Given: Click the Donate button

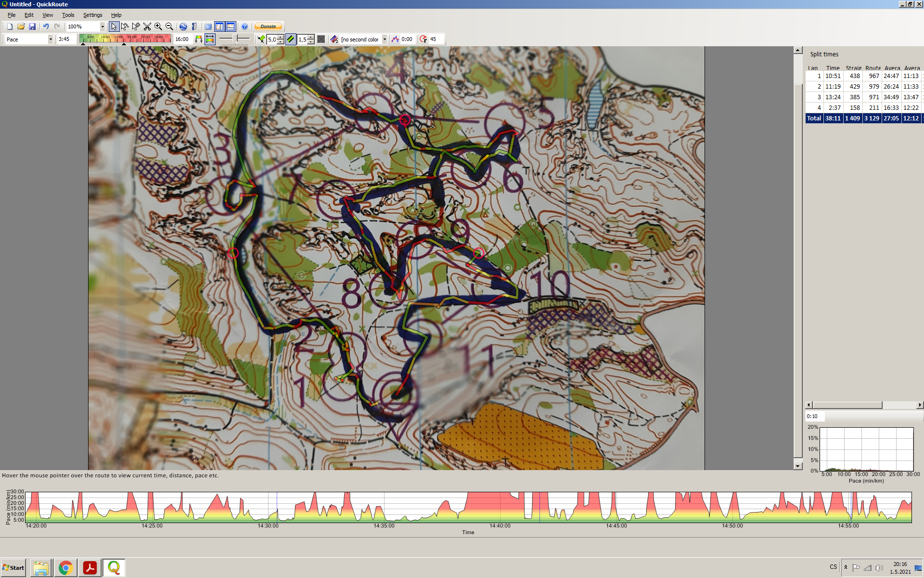Looking at the screenshot, I should pos(269,26).
